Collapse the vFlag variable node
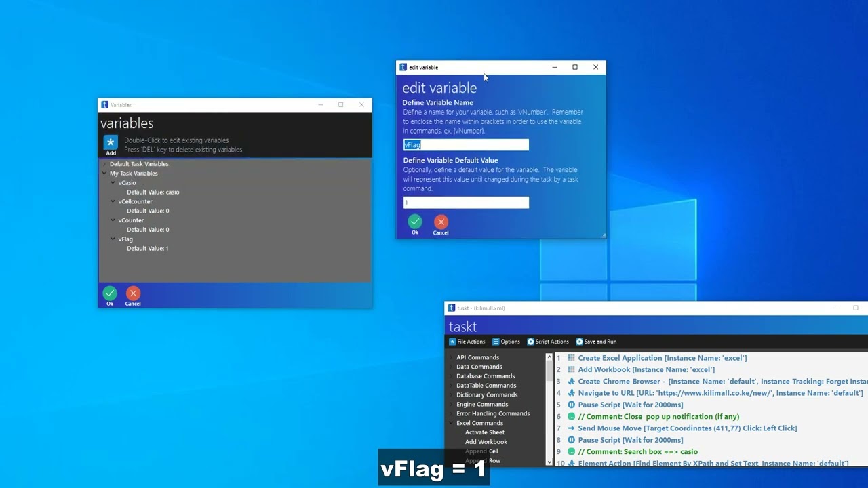The image size is (868, 488). (113, 239)
